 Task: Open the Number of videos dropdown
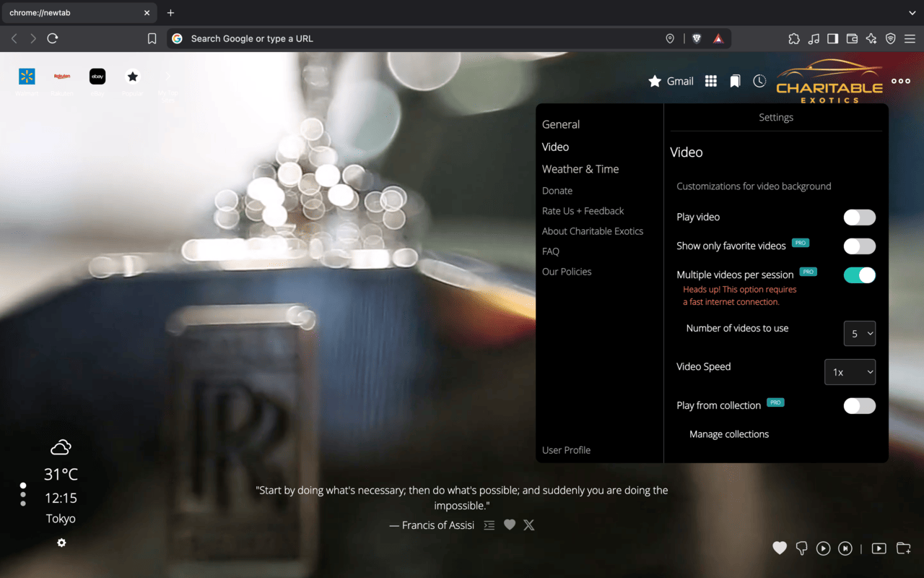(x=860, y=334)
